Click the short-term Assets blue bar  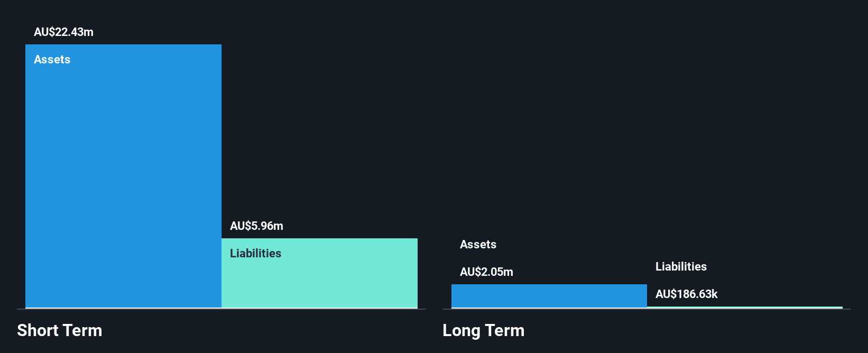(123, 180)
